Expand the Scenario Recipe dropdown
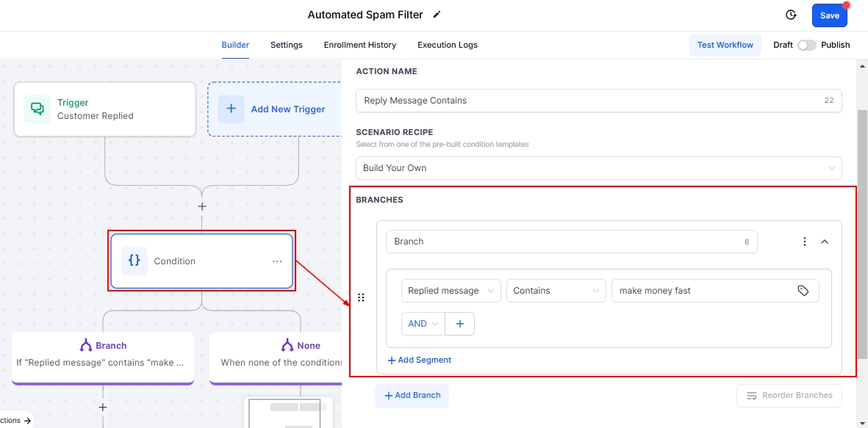 (x=598, y=168)
